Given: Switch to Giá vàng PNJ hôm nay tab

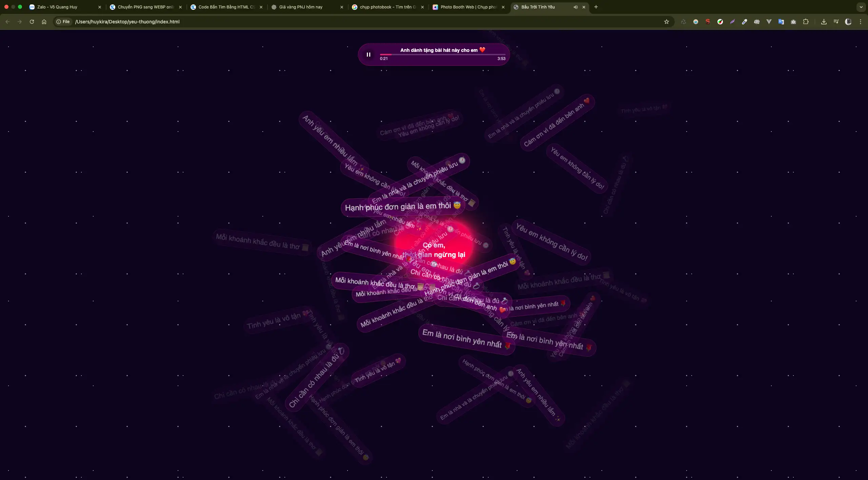Looking at the screenshot, I should pyautogui.click(x=300, y=7).
